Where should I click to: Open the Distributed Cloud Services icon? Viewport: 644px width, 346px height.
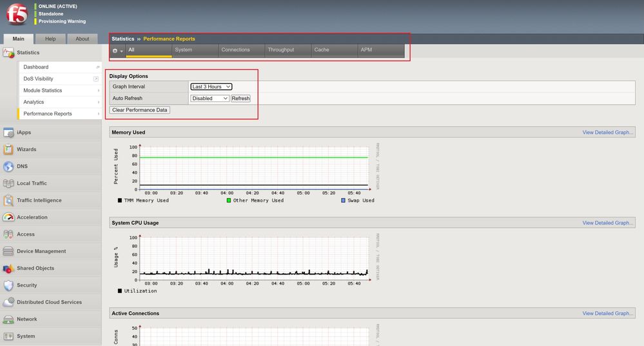pos(8,302)
